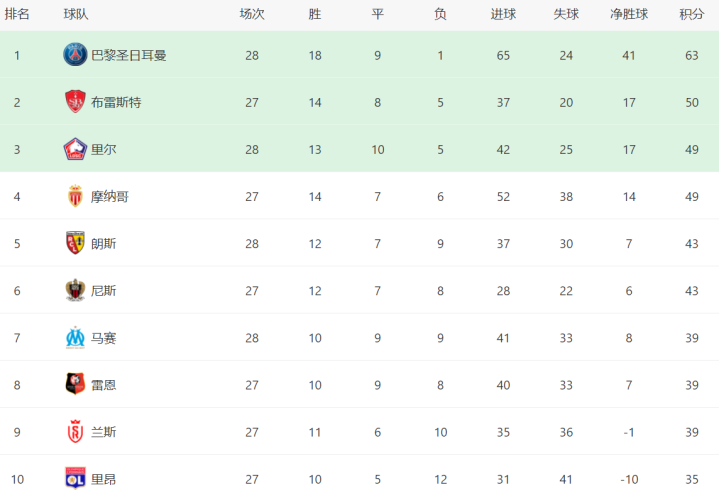Click the Rennes club badge
This screenshot has height=500, width=719.
75,384
